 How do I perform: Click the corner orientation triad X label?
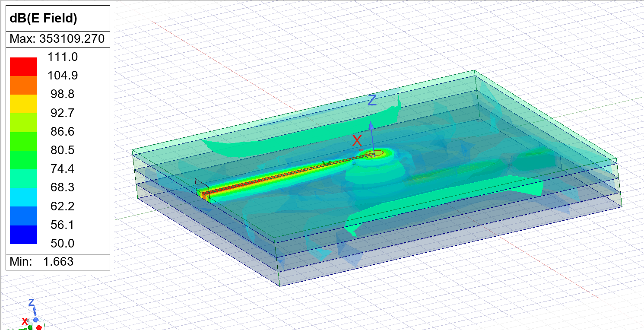25,321
